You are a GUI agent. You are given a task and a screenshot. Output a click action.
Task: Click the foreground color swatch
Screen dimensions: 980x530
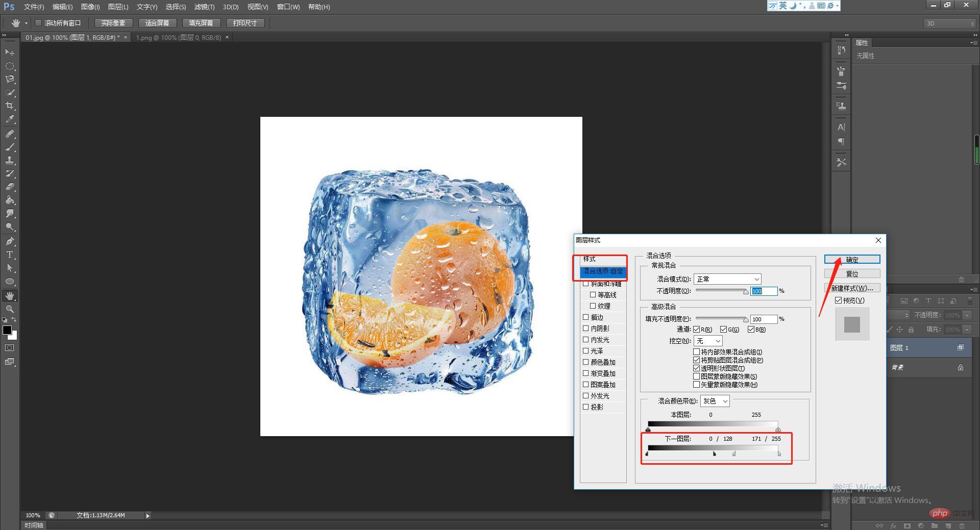click(x=7, y=330)
